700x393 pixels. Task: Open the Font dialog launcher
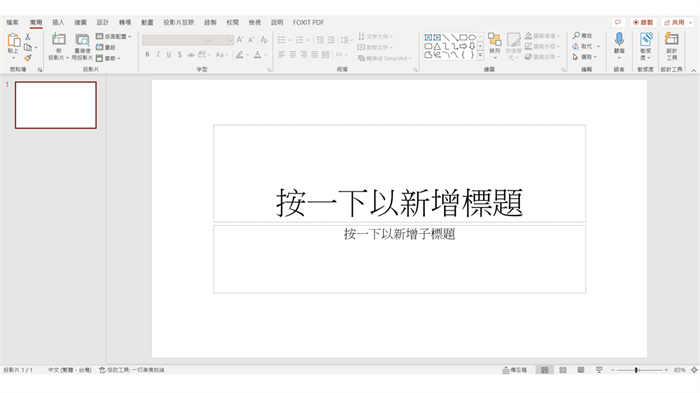click(x=269, y=70)
